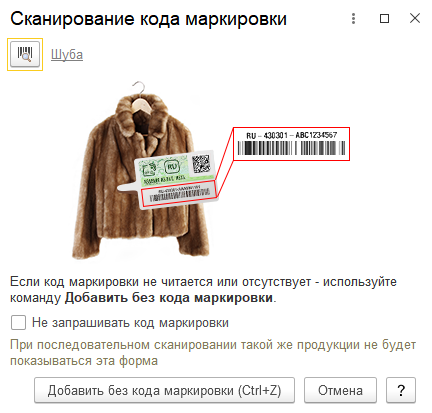Click the QR code on the coat tag

tap(201, 164)
